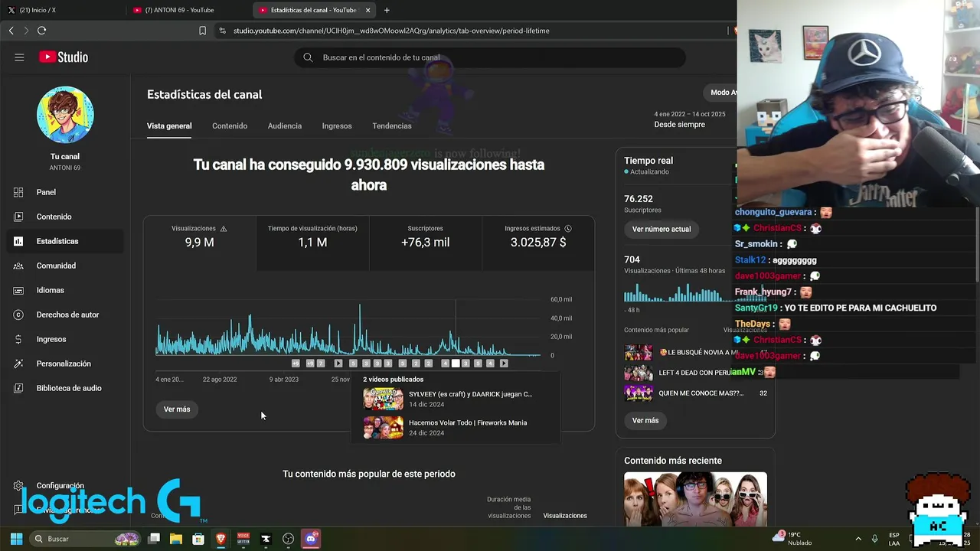
Task: Select the Suscriptores +76,3 mil card
Action: tap(425, 243)
